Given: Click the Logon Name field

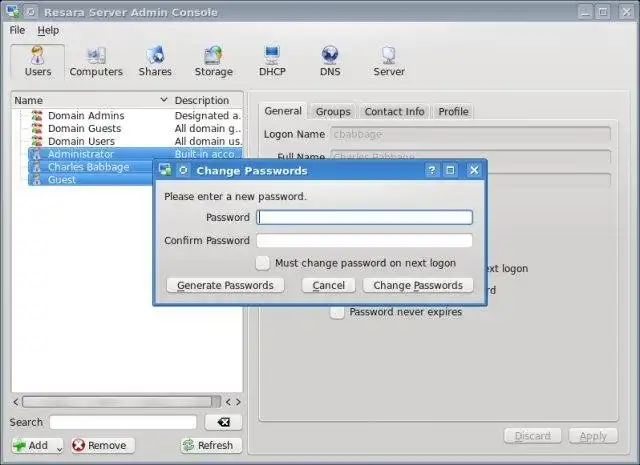Looking at the screenshot, I should tap(470, 134).
